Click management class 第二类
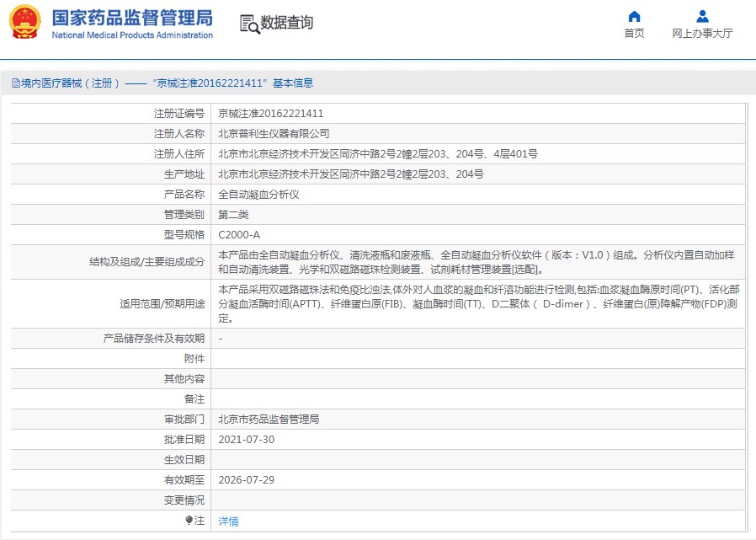Screen dimensions: 756x540 tap(233, 215)
